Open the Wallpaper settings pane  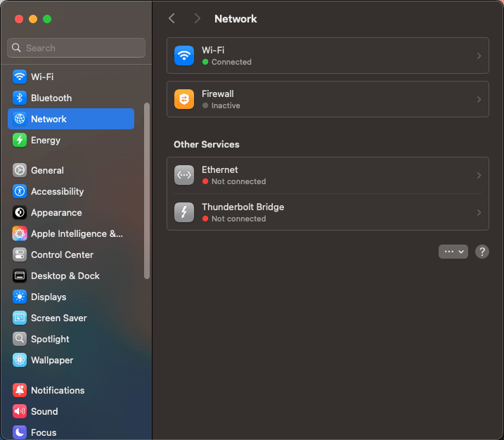point(51,360)
